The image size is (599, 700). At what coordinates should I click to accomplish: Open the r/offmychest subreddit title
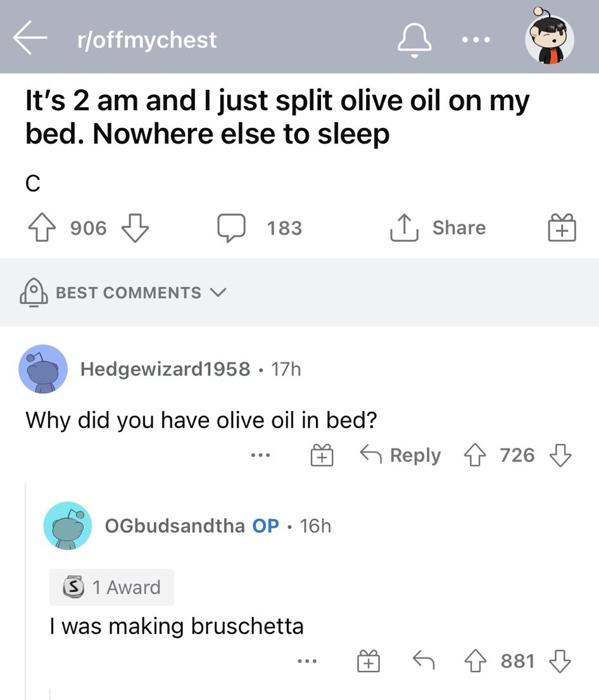[144, 40]
